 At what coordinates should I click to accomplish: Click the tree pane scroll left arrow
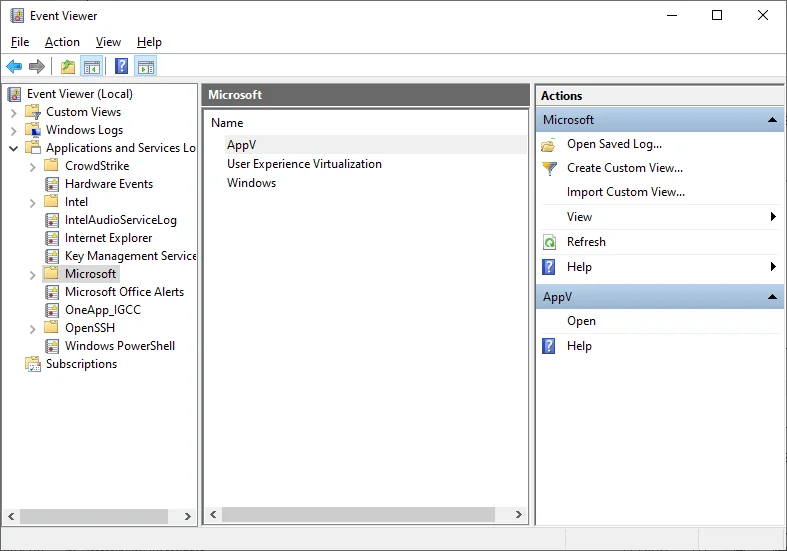(x=11, y=516)
